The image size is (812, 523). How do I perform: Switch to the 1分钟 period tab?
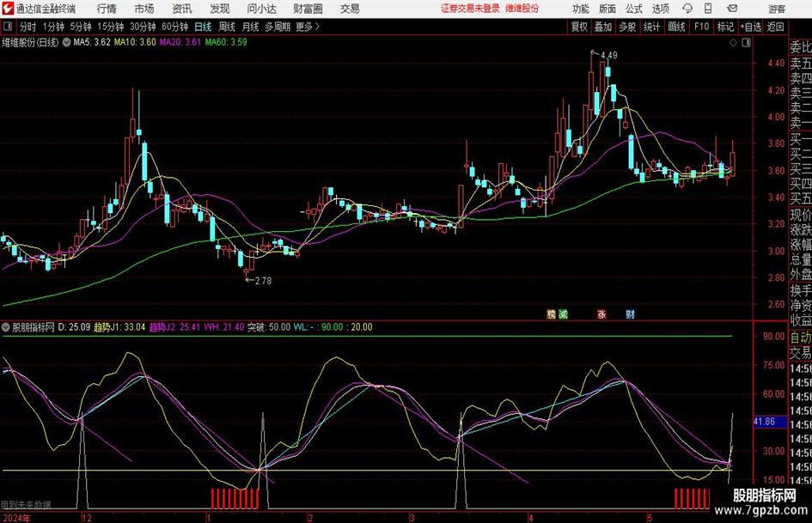[x=53, y=27]
